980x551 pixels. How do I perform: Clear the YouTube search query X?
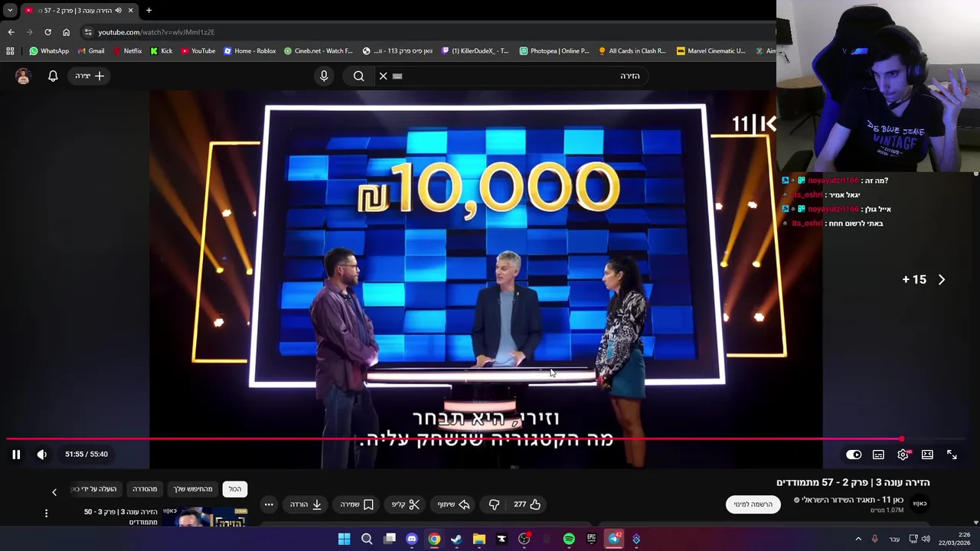click(x=384, y=76)
